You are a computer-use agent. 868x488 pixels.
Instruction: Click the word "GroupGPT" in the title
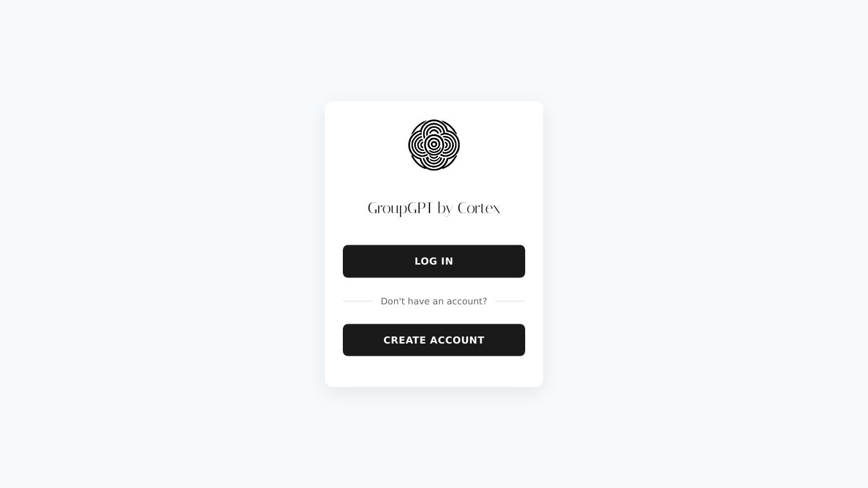pos(400,209)
